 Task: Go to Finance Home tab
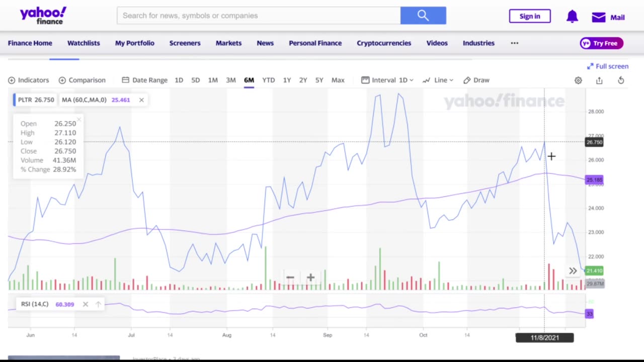30,43
